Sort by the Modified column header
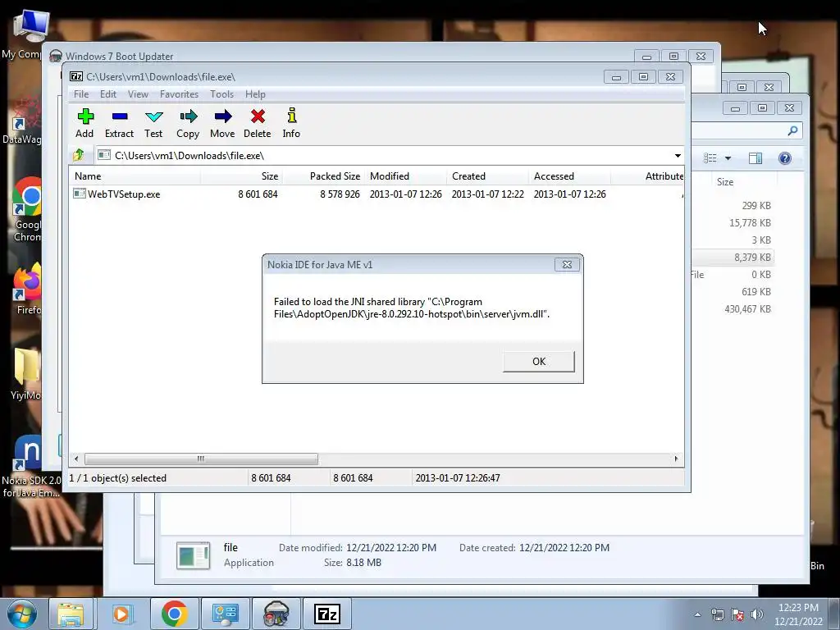 coord(406,176)
